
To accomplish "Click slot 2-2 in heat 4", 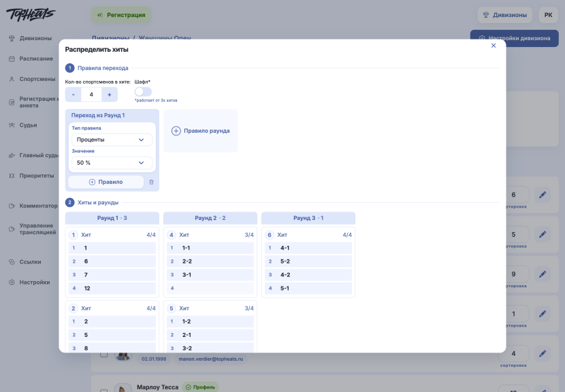I will point(210,261).
